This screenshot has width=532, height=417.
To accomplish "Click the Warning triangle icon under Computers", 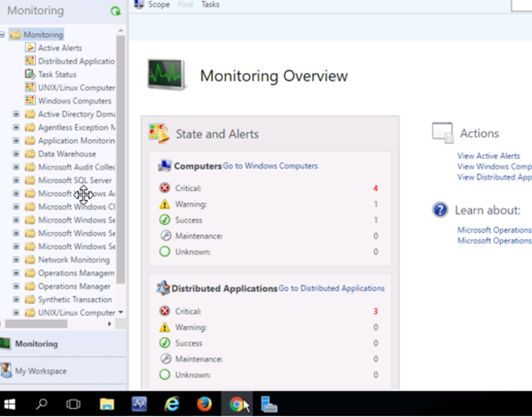I will (x=164, y=204).
